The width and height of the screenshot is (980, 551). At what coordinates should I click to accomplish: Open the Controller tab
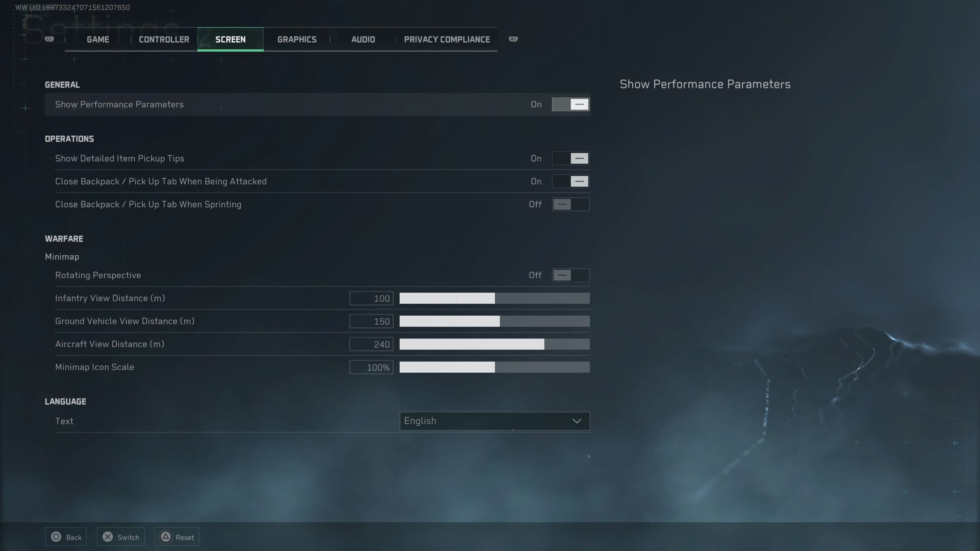coord(164,40)
